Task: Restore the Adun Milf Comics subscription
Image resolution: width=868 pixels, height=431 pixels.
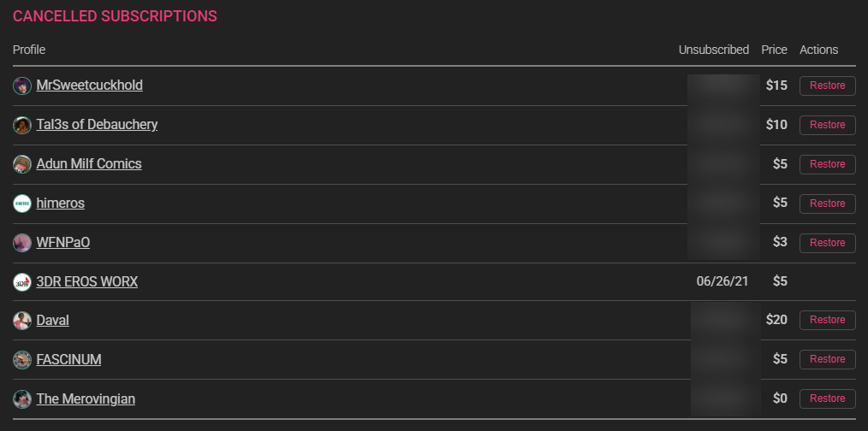Action: [x=827, y=164]
